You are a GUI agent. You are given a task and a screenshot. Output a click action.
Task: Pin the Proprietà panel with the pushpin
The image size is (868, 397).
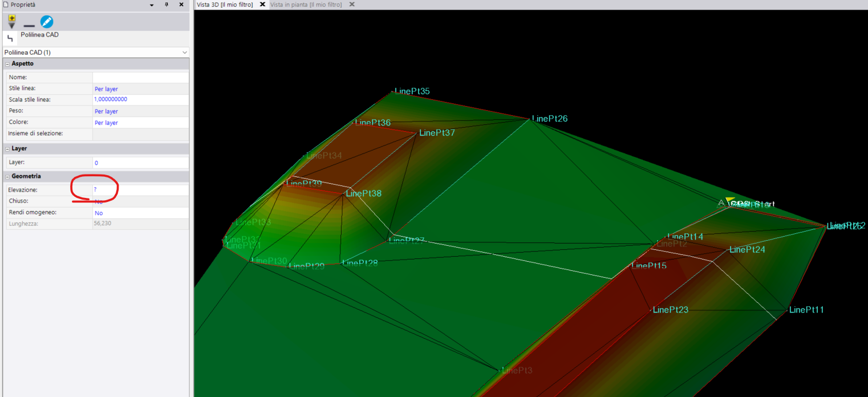pyautogui.click(x=167, y=5)
